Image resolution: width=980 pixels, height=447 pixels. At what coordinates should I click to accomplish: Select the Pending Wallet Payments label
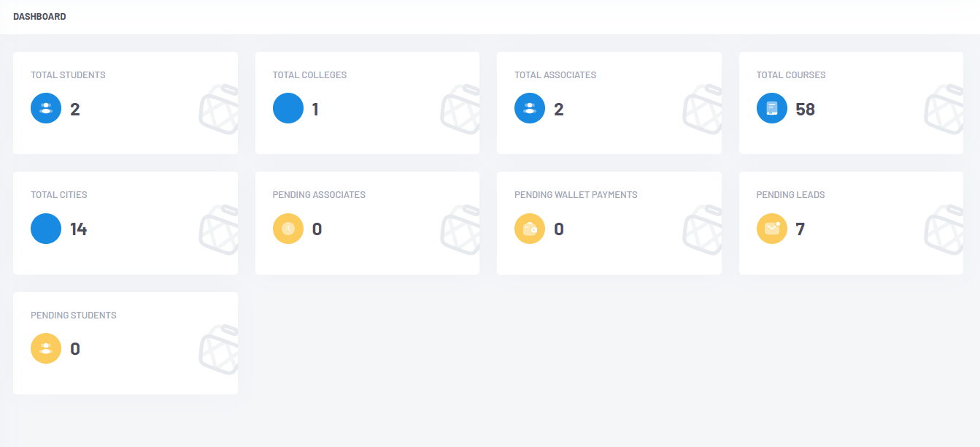tap(576, 195)
